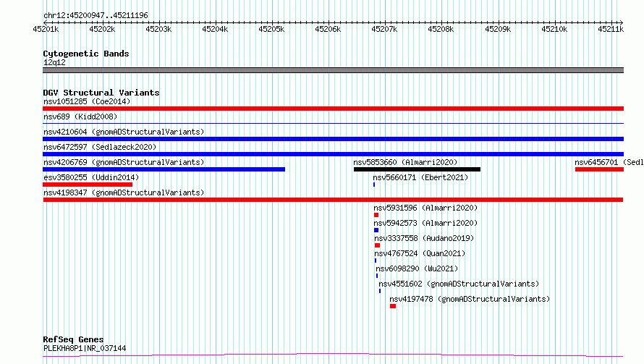Screen dimensions: 644x364
Task: Click the 45201k ruler position
Action: (x=46, y=29)
